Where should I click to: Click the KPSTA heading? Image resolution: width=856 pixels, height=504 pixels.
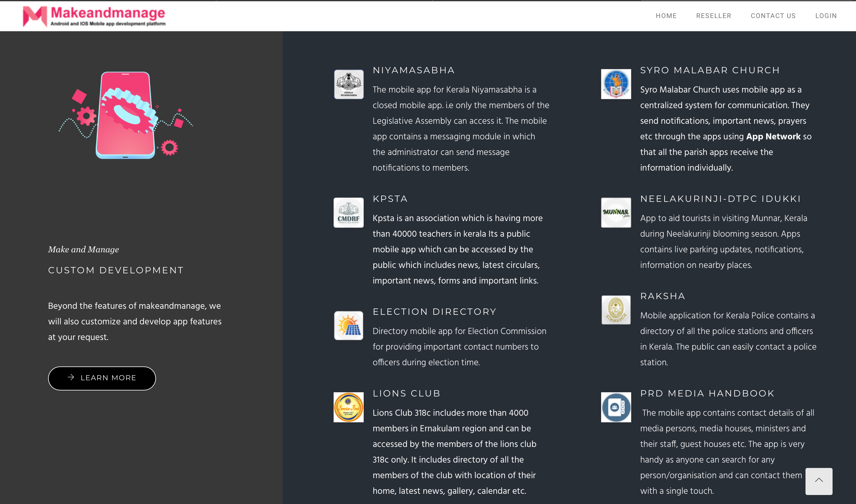(x=390, y=199)
